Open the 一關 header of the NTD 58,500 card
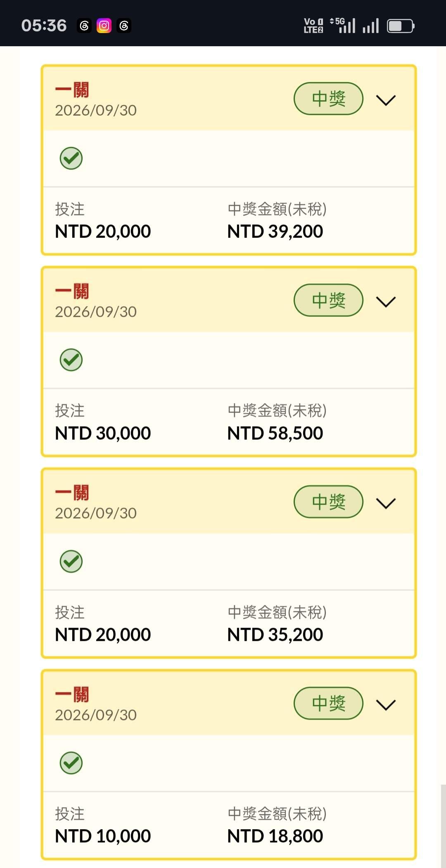The height and width of the screenshot is (868, 446). [x=229, y=300]
